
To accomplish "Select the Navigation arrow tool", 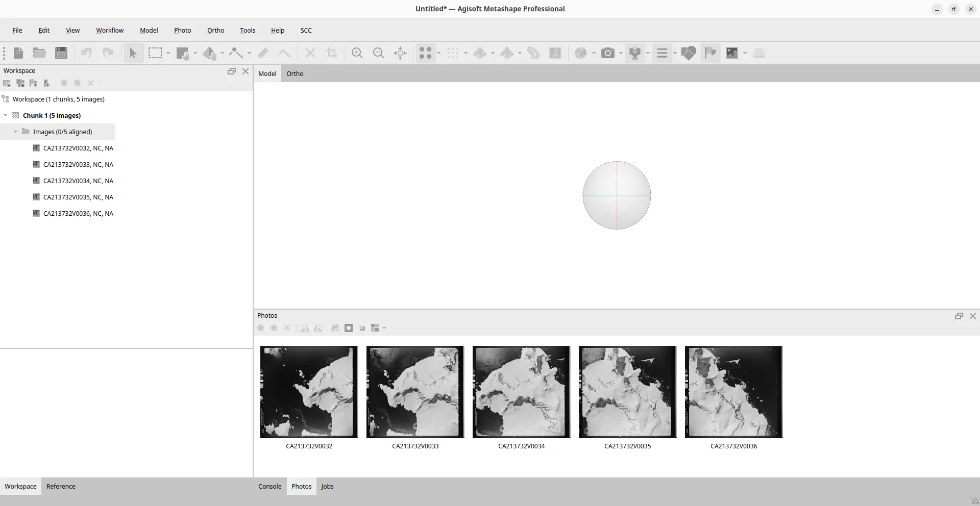I will 133,53.
